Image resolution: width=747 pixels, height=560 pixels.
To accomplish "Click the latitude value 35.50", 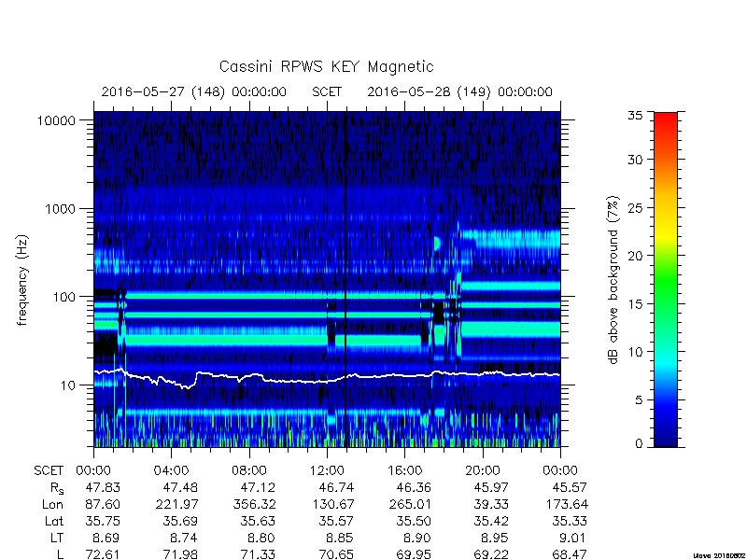I will point(414,522).
